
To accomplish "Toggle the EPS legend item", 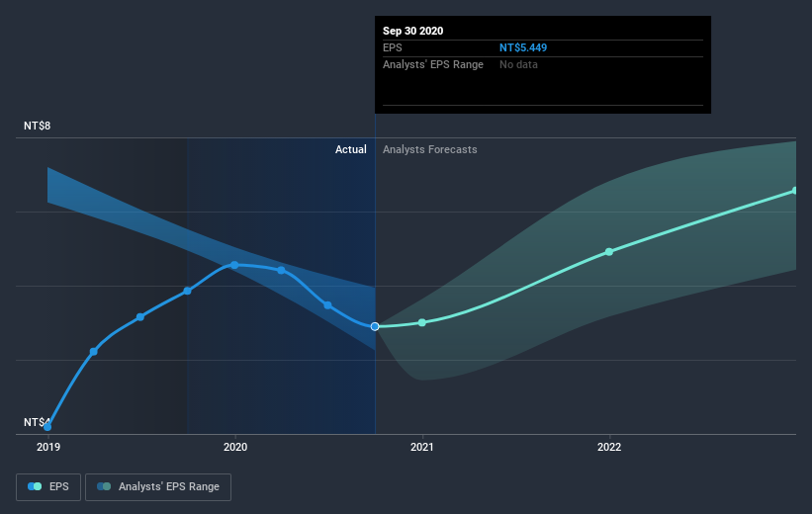I will (x=49, y=486).
